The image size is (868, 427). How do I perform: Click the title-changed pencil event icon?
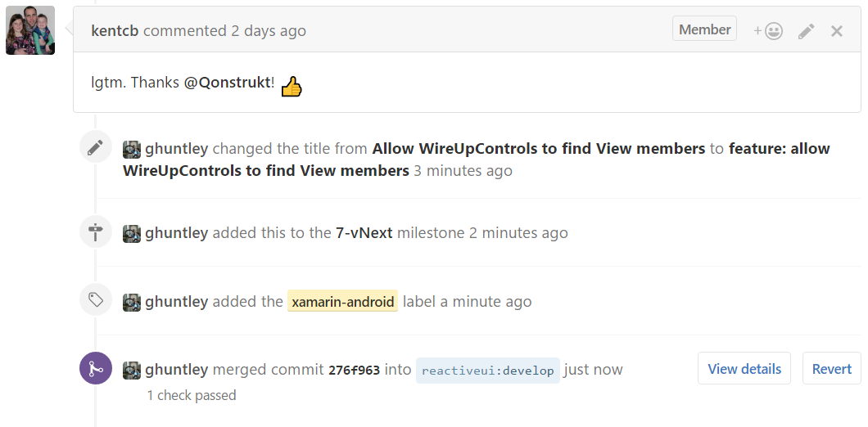tap(96, 147)
